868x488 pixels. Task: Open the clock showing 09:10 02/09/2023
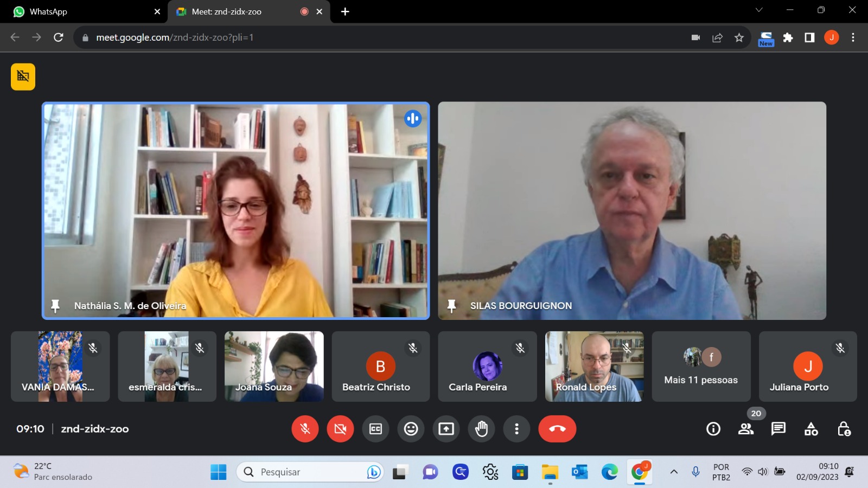pyautogui.click(x=817, y=472)
